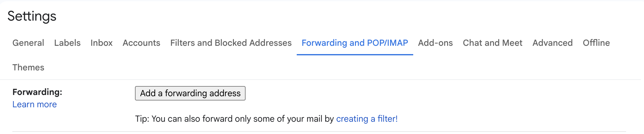The width and height of the screenshot is (644, 134).
Task: Follow the creating a filter! link
Action: tap(367, 119)
